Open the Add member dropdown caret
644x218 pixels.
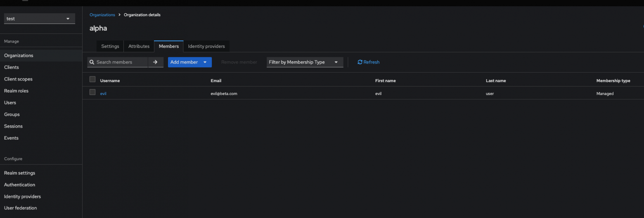205,62
